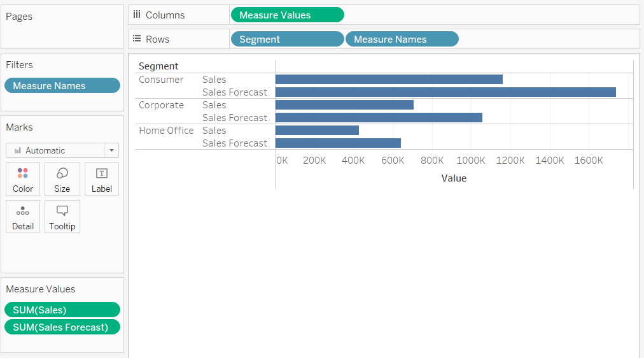Click the Consumer Sales Forecast bar
The height and width of the screenshot is (358, 644).
pyautogui.click(x=445, y=92)
